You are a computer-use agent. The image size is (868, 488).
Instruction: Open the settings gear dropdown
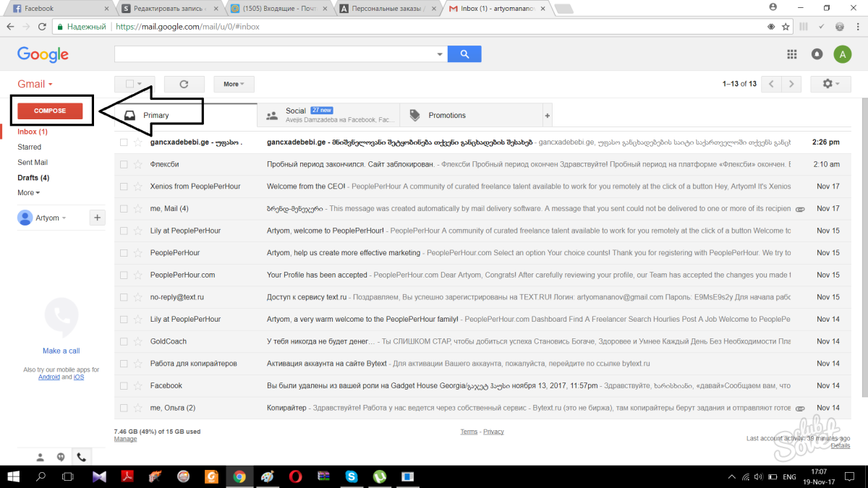[831, 84]
